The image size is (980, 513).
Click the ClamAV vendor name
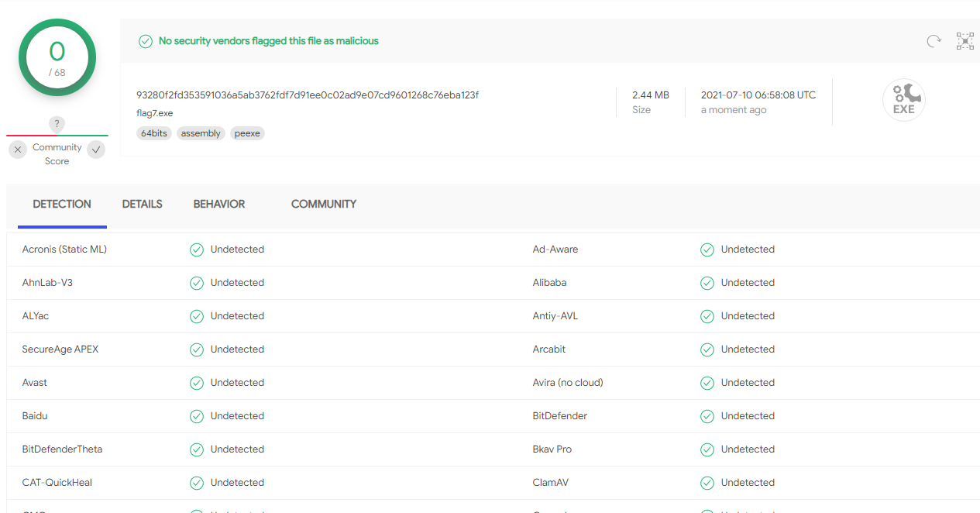[x=551, y=483]
